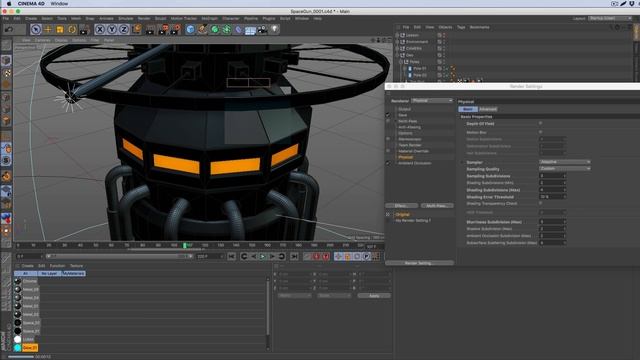
Task: Expand the Lesson object in Object Manager
Action: coord(397,35)
